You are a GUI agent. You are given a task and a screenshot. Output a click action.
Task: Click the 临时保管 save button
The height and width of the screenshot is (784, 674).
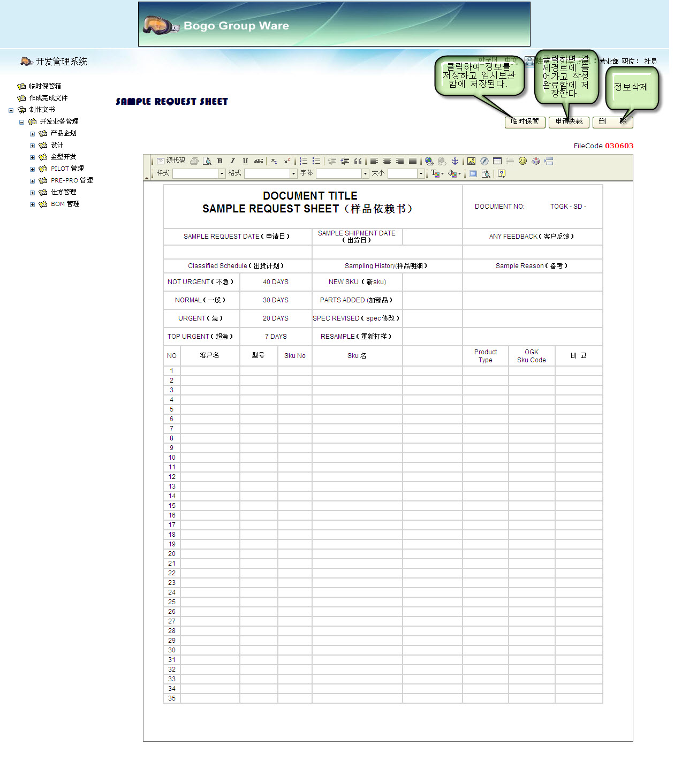(x=525, y=122)
